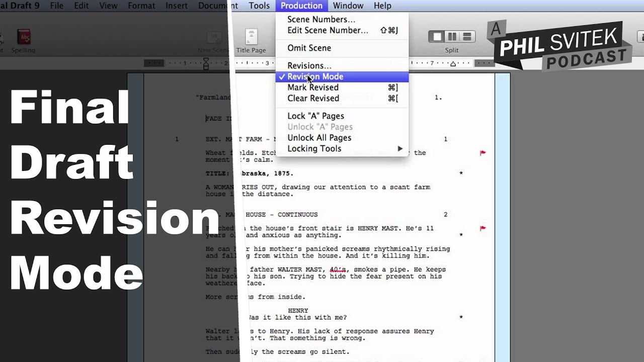This screenshot has height=362, width=644.
Task: Click the page number "1." in header
Action: pyautogui.click(x=438, y=98)
